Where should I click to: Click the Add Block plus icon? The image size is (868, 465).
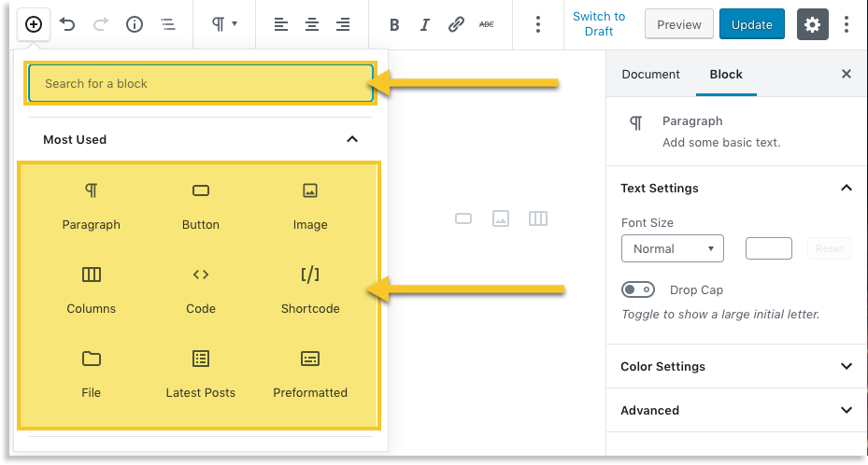(33, 24)
